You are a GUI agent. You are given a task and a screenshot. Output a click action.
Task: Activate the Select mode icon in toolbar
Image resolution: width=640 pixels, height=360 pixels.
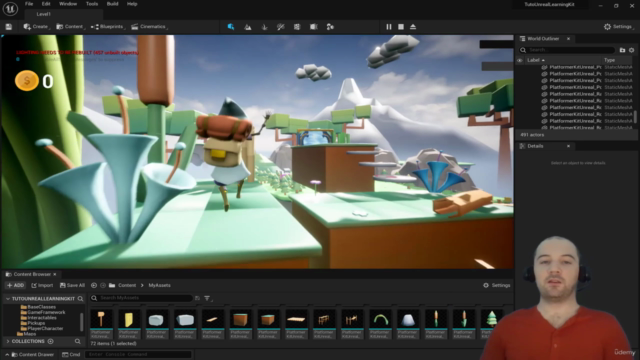(x=231, y=27)
